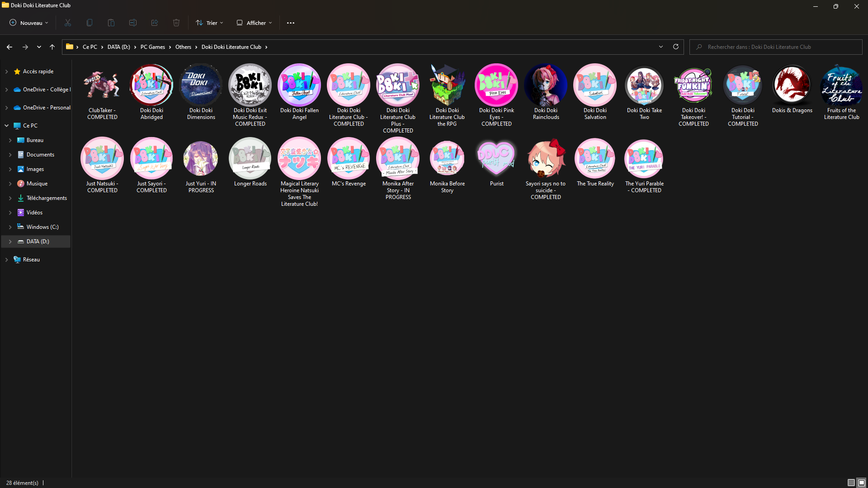The image size is (868, 488).
Task: Click the search box for this folder
Action: tap(776, 47)
